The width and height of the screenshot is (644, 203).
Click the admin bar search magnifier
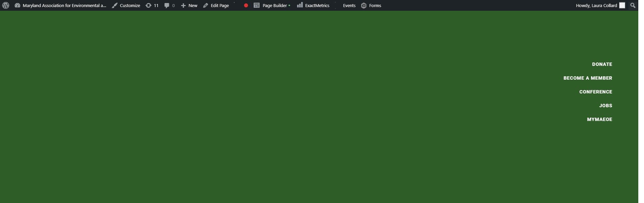pyautogui.click(x=633, y=5)
